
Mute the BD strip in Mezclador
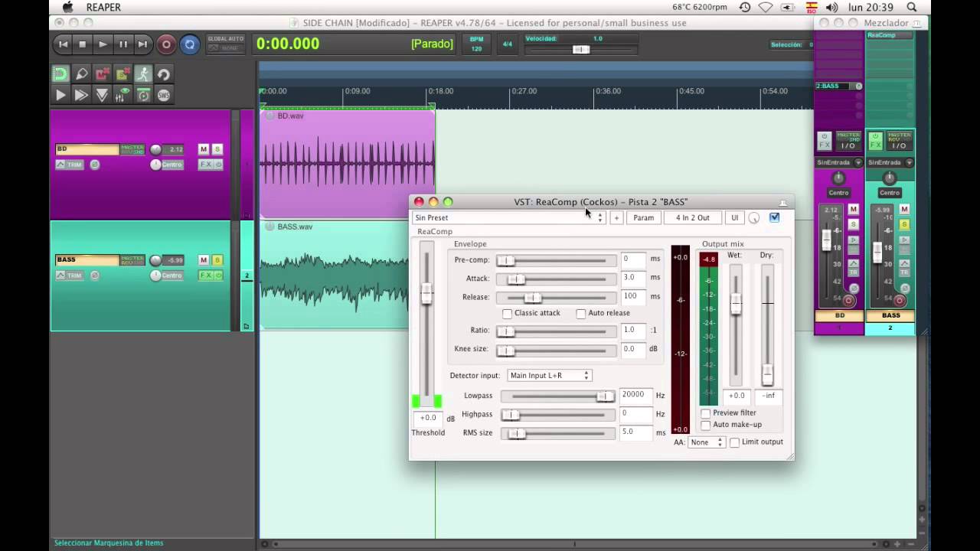click(x=854, y=210)
